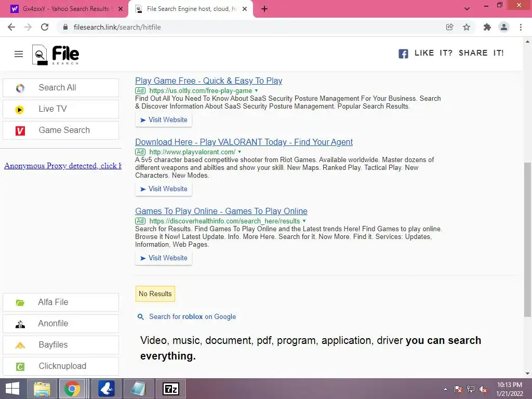
Task: Expand arrow beside us.oltly.com ad URL
Action: tap(257, 90)
